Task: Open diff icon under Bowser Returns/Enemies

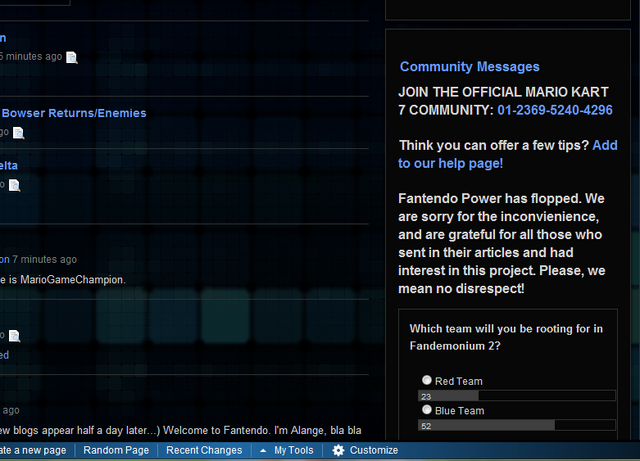Action: click(x=18, y=133)
